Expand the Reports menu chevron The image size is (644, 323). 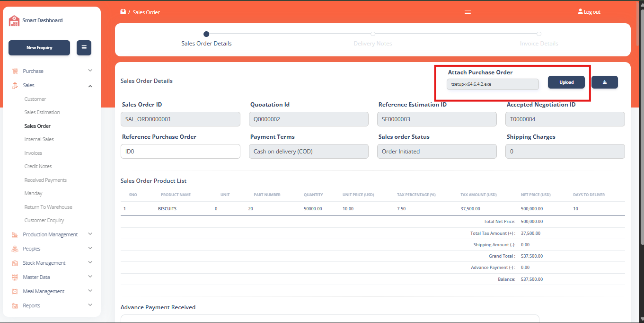coord(90,305)
